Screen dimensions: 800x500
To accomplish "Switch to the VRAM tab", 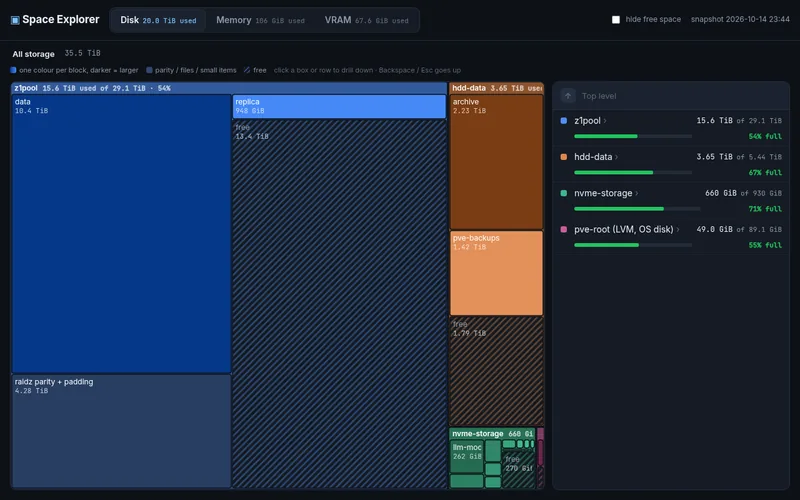I will [x=366, y=20].
